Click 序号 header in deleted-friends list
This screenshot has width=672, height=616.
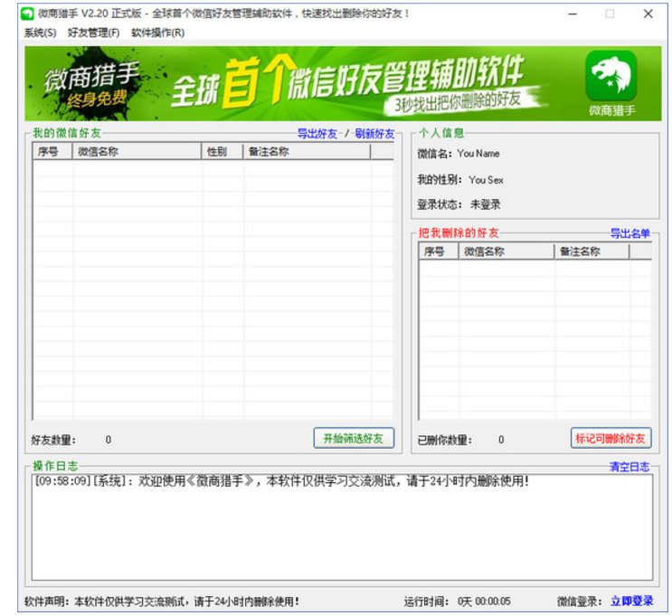click(x=439, y=251)
